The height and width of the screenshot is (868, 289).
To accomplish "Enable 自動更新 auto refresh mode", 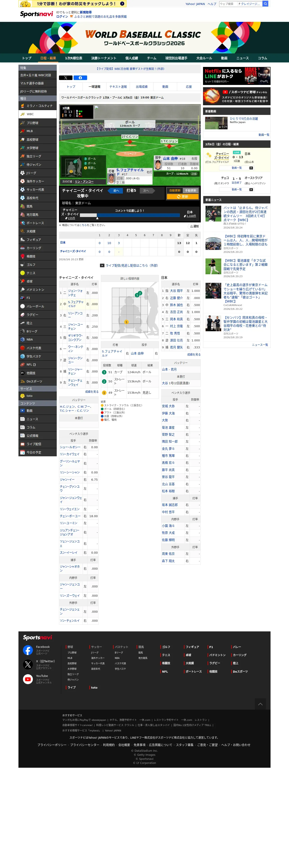I will click(x=175, y=190).
